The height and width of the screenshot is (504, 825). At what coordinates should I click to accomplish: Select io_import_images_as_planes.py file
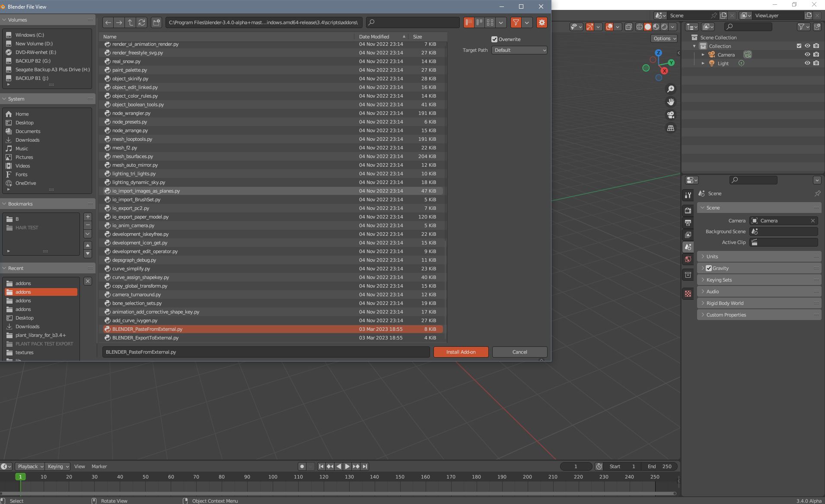[273, 191]
